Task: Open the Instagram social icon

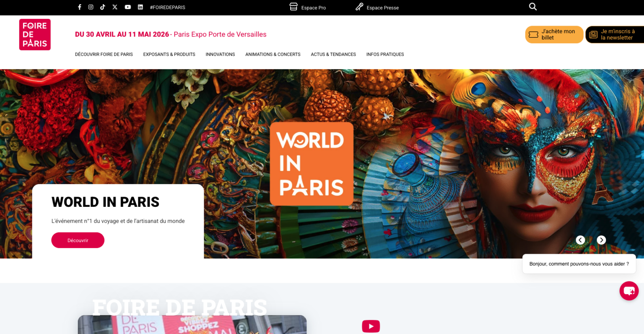Action: point(91,7)
